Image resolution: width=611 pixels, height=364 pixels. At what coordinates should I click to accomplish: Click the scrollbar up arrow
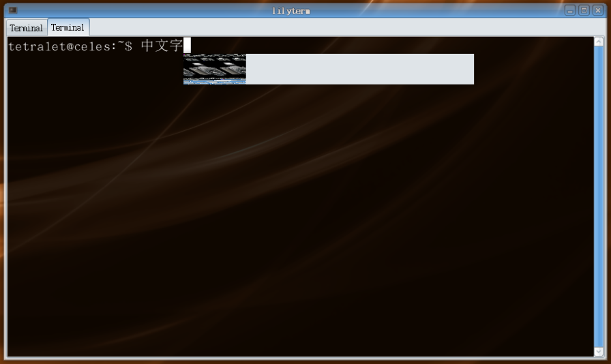coord(599,42)
